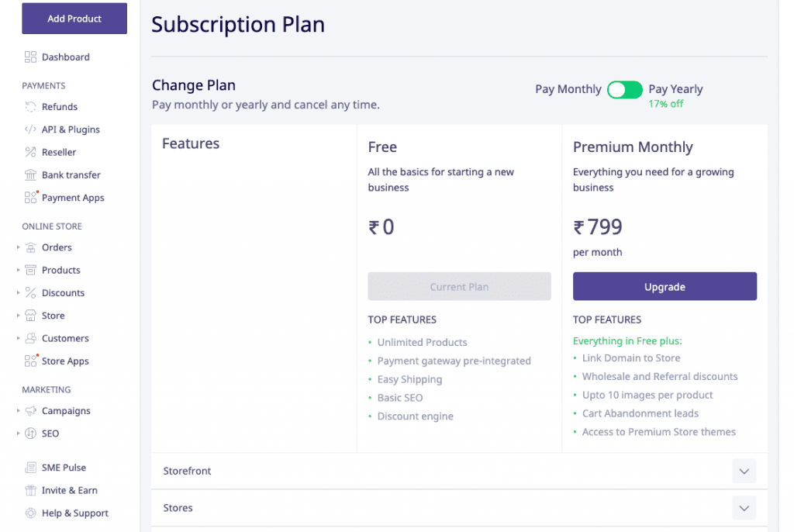Open the Bank transfer building icon
The image size is (794, 532).
(x=30, y=174)
